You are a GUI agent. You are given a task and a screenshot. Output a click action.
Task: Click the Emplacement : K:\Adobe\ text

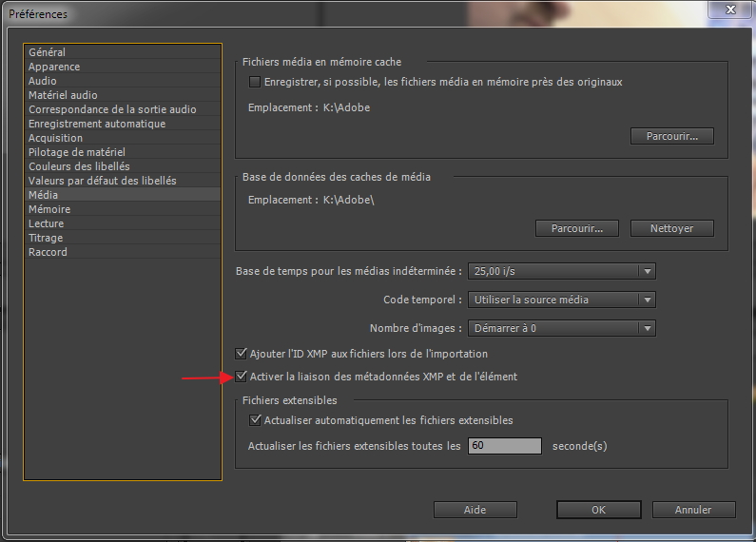pos(311,200)
